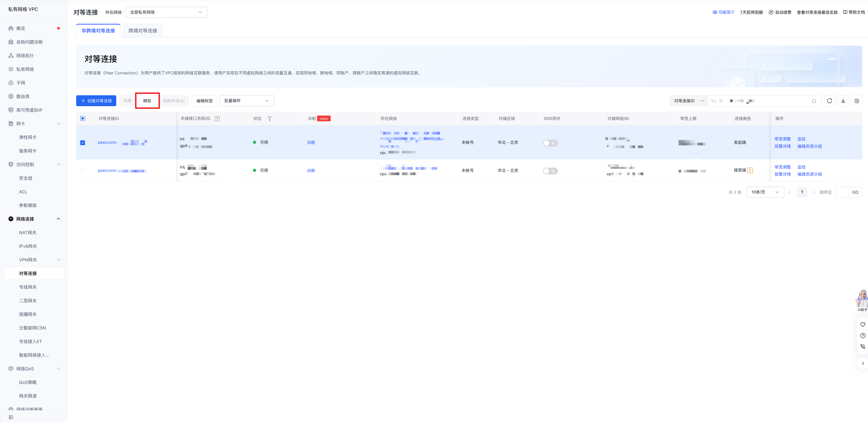Refresh the peering connection list
868x422 pixels.
pos(829,101)
